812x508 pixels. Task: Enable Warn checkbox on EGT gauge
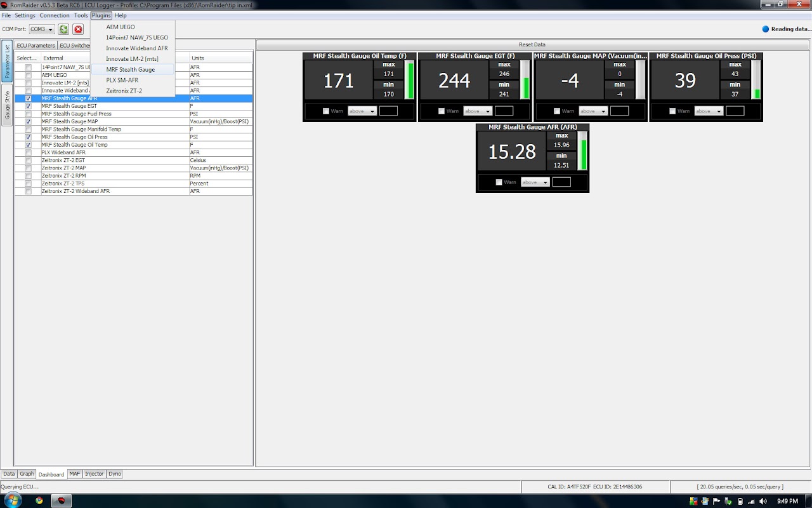coord(442,111)
